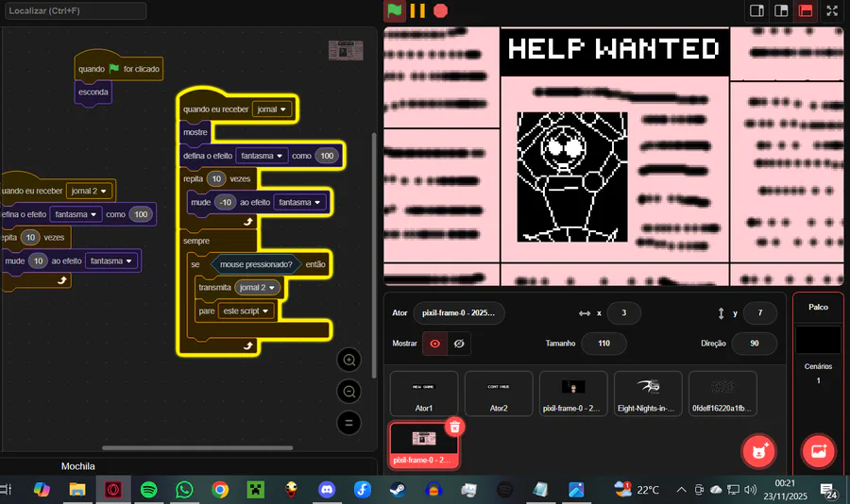
Task: Open the Mochila backpack panel
Action: [78, 466]
